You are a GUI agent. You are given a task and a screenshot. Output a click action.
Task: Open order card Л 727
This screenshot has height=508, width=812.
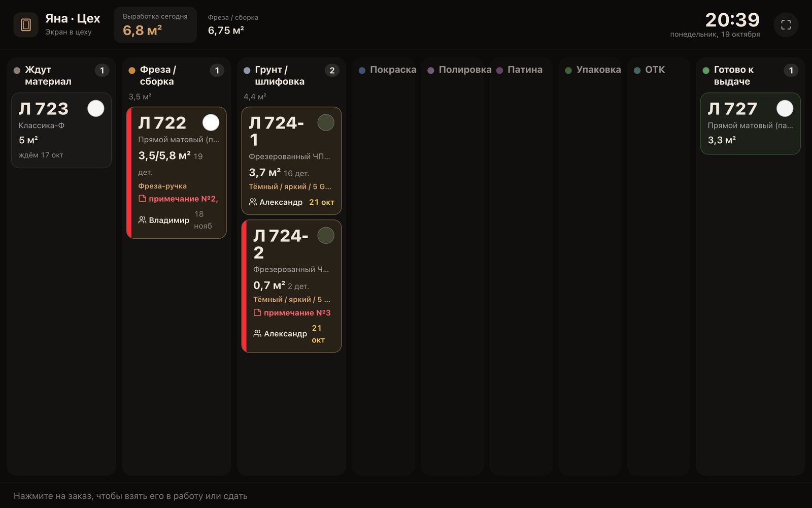(750, 123)
